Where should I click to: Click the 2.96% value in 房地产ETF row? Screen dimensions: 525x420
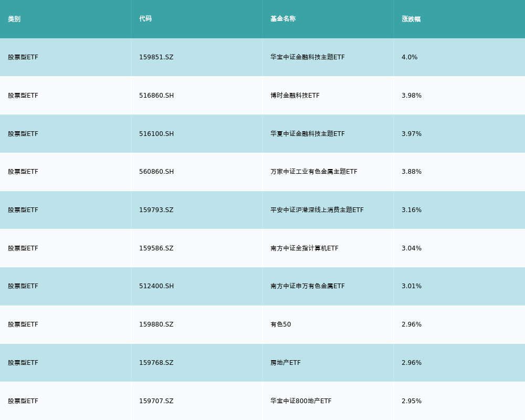(x=412, y=363)
